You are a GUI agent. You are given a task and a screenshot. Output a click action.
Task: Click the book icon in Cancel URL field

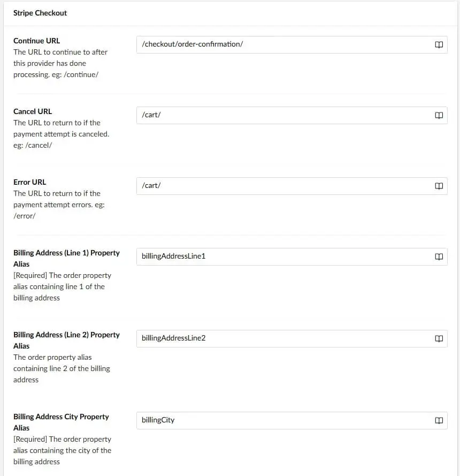(x=439, y=116)
